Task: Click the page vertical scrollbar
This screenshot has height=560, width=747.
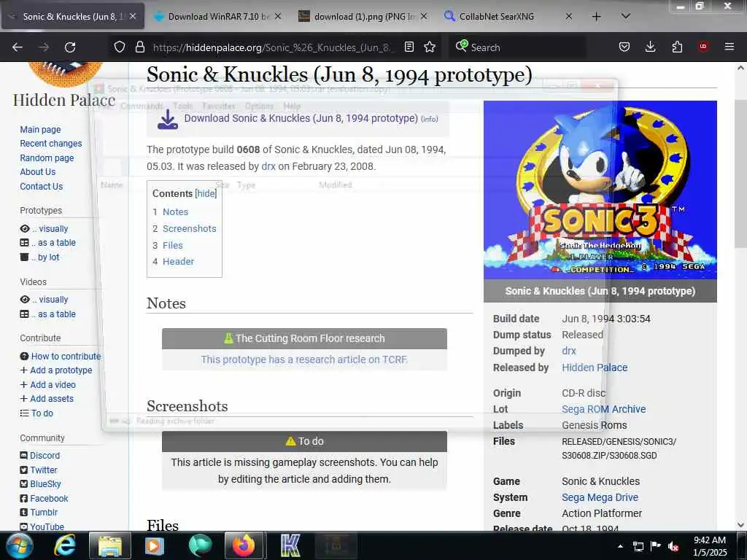Action: [x=740, y=174]
